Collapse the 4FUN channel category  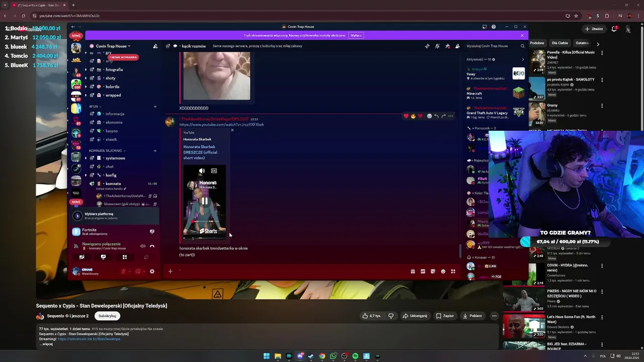pos(95,107)
